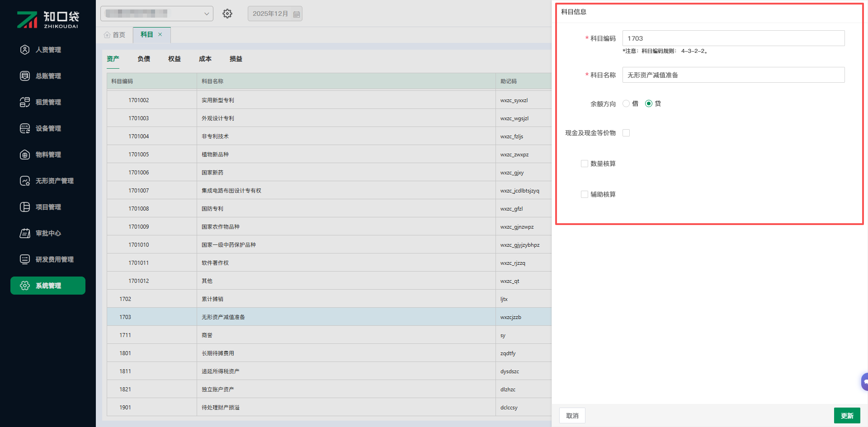868x427 pixels.
Task: Select row 1703 无形资产减值准备
Action: click(x=329, y=317)
